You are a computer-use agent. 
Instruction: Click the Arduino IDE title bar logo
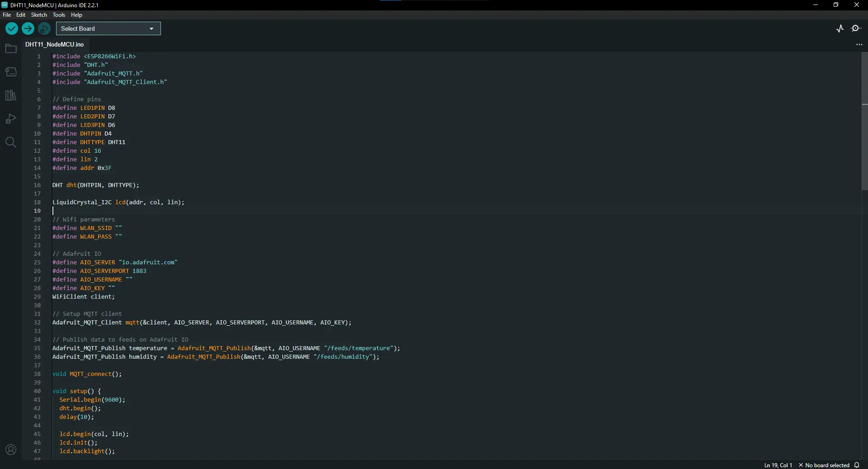pos(5,5)
